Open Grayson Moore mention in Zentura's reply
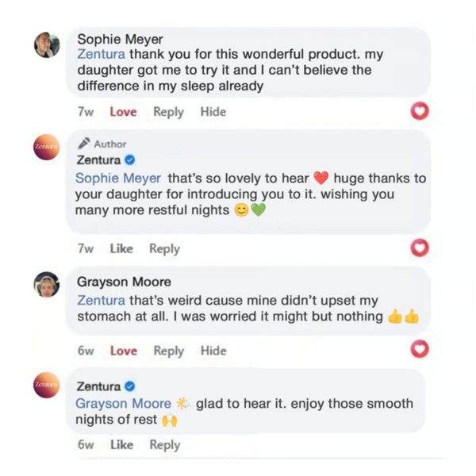The height and width of the screenshot is (476, 476). [x=123, y=404]
